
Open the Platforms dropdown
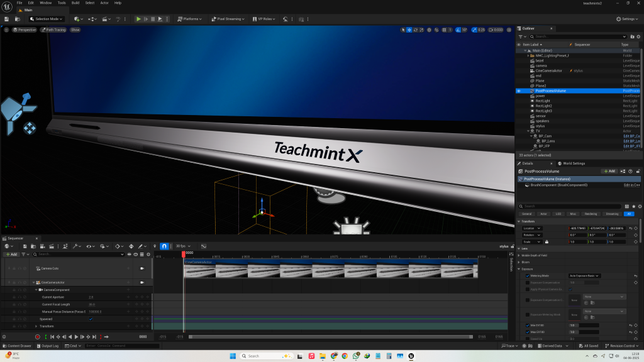[x=189, y=19]
